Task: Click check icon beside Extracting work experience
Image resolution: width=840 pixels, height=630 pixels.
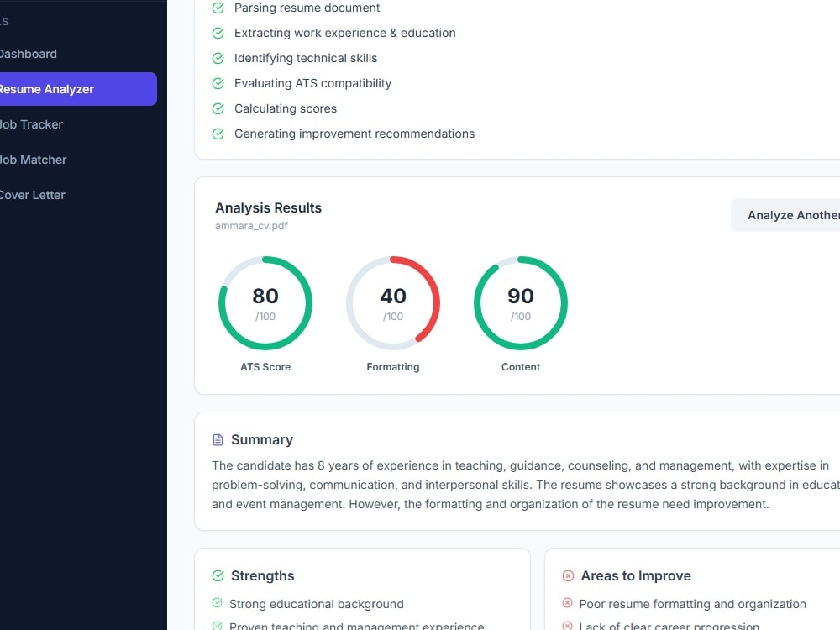Action: coord(218,34)
